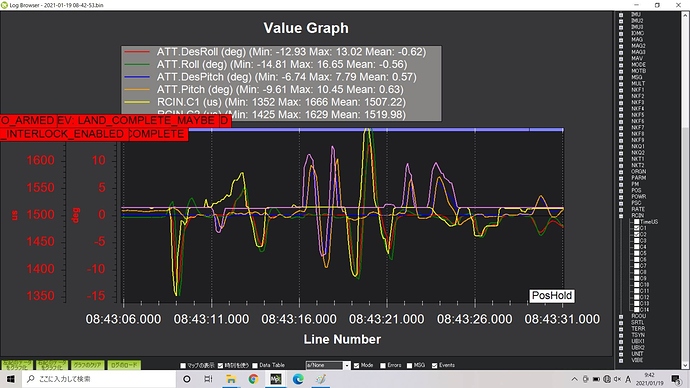Viewport: 690px width, 388px height.
Task: Open the microphone tray icon
Action: 585,379
